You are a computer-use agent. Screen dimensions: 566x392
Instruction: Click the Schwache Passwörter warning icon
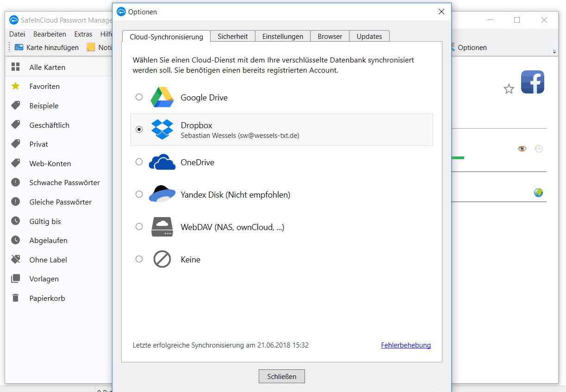[x=16, y=182]
